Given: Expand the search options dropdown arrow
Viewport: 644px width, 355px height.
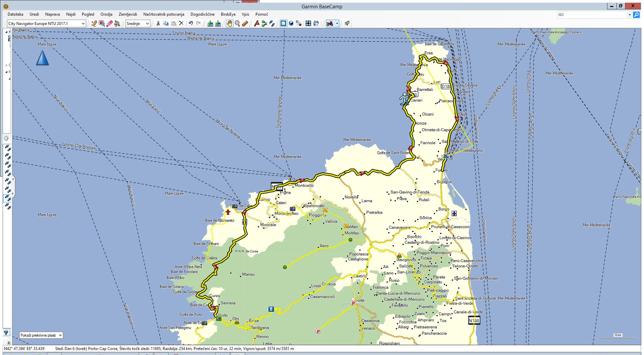Looking at the screenshot, I should coord(630,15).
